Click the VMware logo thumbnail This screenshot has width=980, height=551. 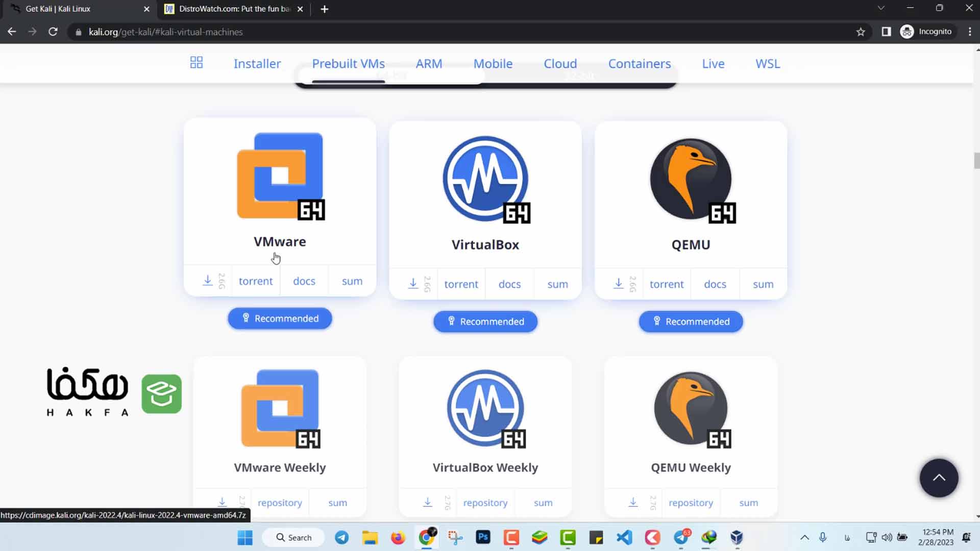click(280, 176)
